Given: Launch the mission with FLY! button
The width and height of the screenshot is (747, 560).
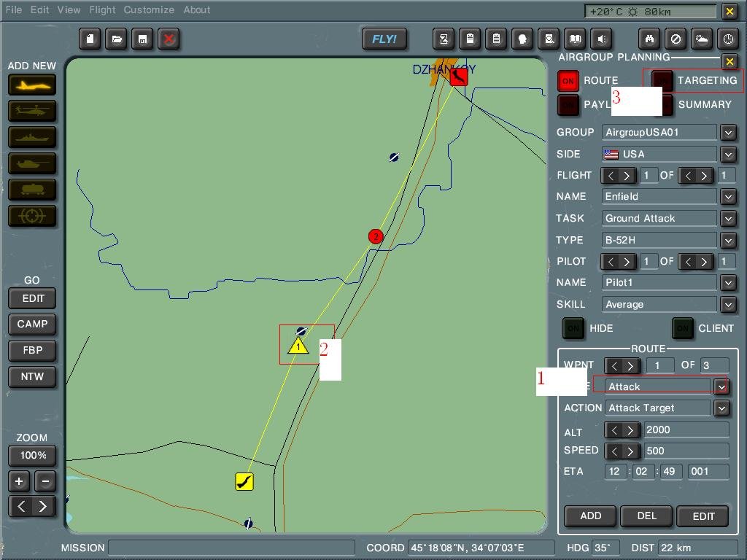Looking at the screenshot, I should pos(384,39).
